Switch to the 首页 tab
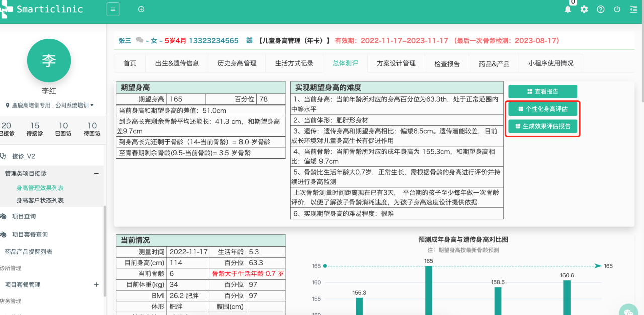 [130, 63]
